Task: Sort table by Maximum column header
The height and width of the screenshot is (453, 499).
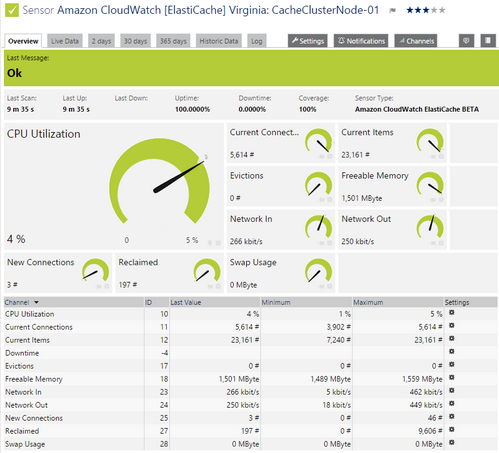Action: [x=368, y=302]
